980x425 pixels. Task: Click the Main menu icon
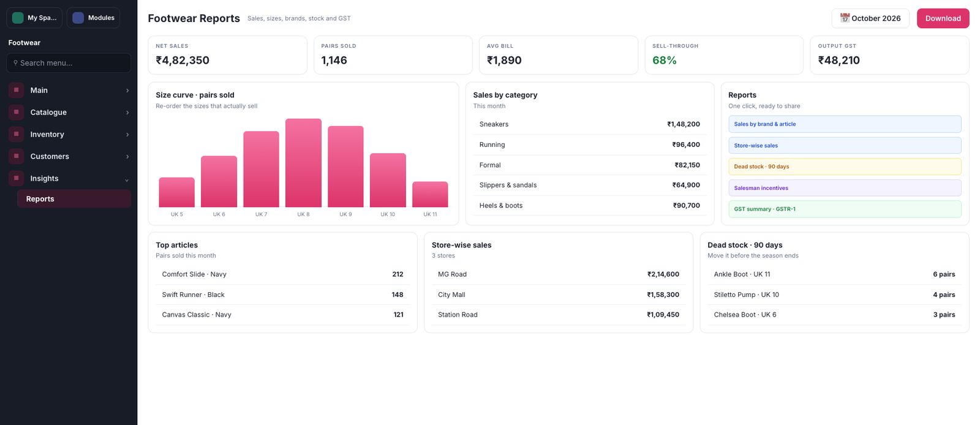17,90
